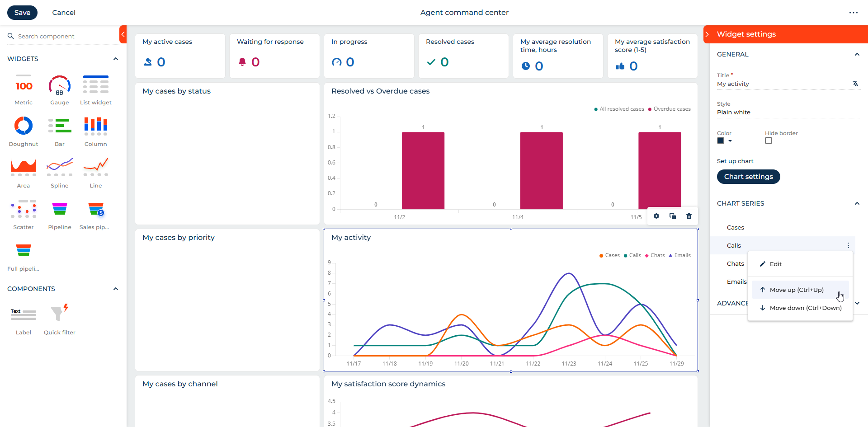The width and height of the screenshot is (868, 427).
Task: Click the title translation icon
Action: [x=855, y=84]
